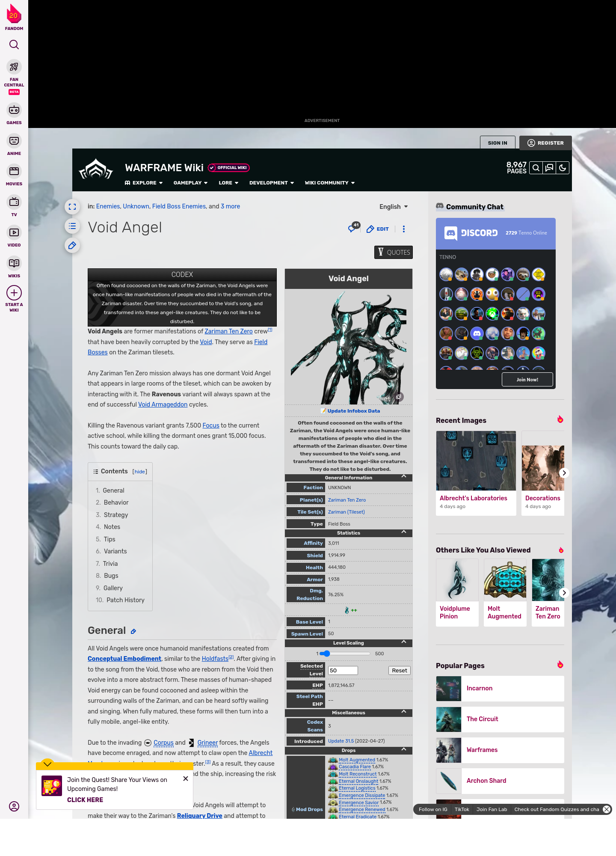Image resolution: width=616 pixels, height=856 pixels.
Task: Open the Wikis book icon
Action: [14, 263]
